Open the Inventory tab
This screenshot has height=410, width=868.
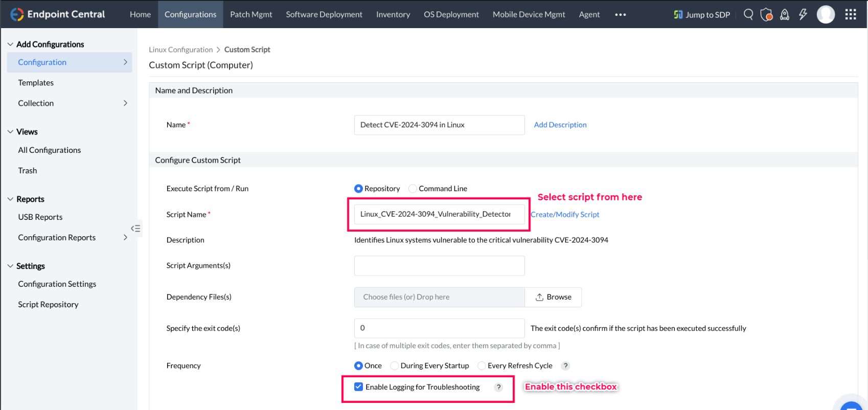[393, 14]
